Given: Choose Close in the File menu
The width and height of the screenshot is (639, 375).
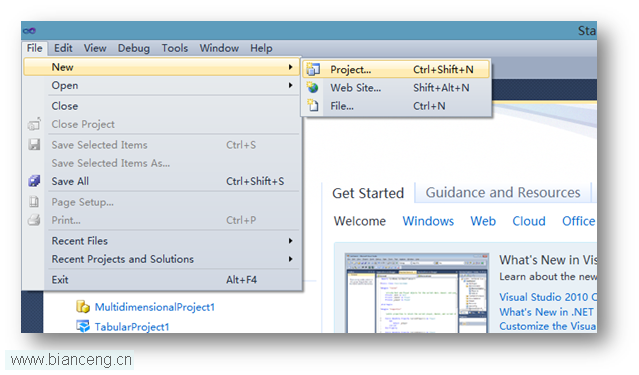Looking at the screenshot, I should pyautogui.click(x=162, y=106).
